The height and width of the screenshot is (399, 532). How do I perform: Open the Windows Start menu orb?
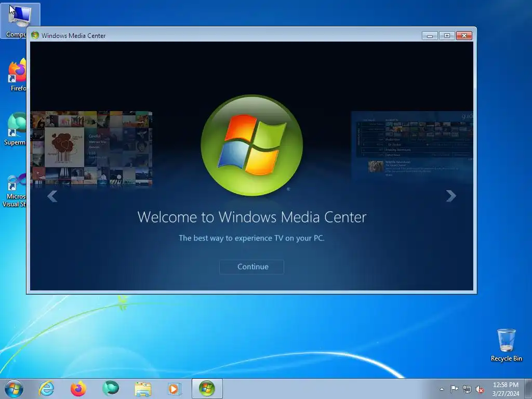[x=14, y=389]
